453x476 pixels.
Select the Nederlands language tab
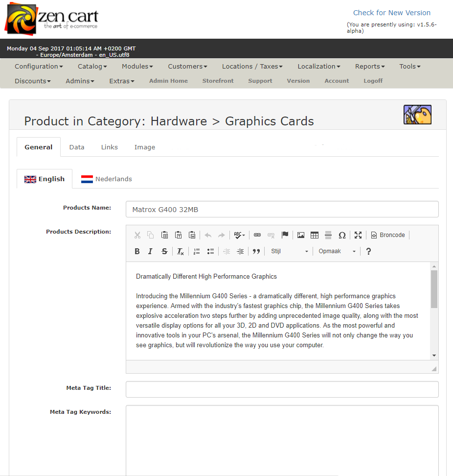[x=107, y=179]
